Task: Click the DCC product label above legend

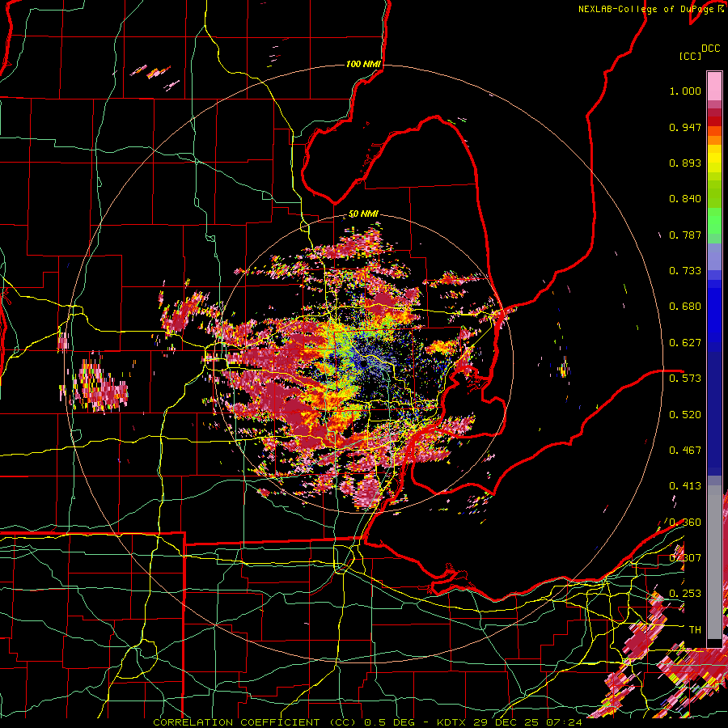Action: point(710,49)
